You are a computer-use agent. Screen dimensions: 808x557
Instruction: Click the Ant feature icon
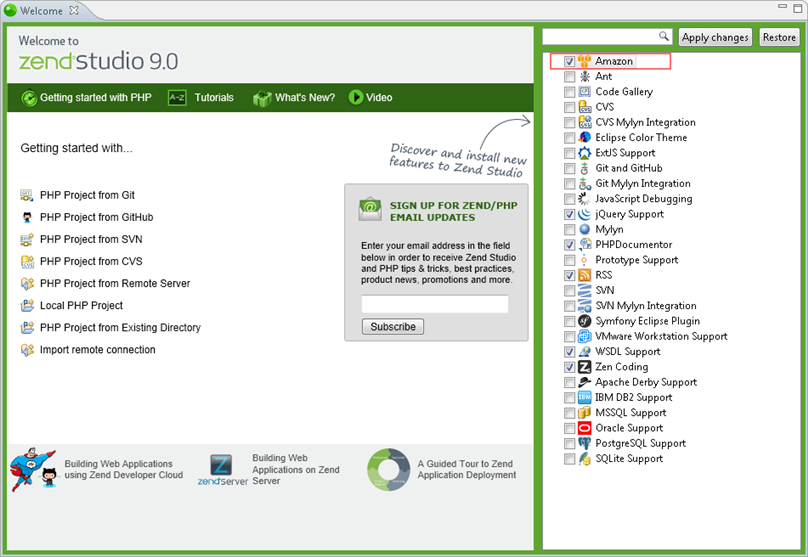[x=584, y=77]
